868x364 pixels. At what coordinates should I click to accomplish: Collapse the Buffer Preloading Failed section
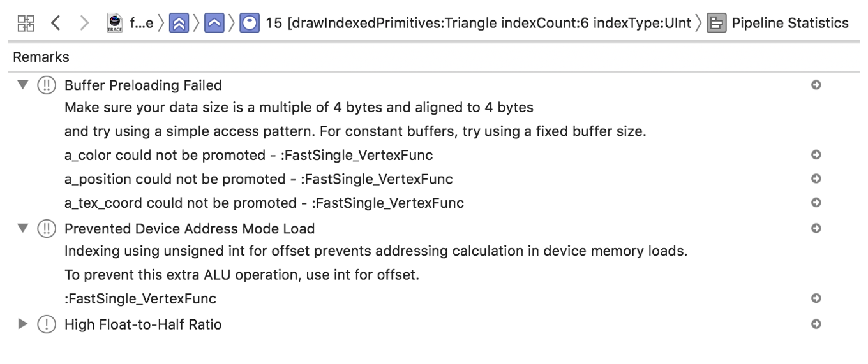24,85
